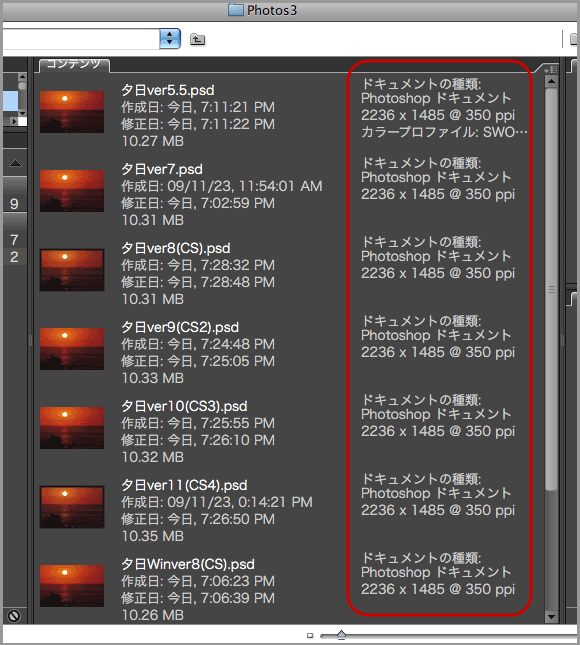Screen dimensions: 580x645
Task: Click the 10.35 MB file size text
Action: tap(153, 536)
